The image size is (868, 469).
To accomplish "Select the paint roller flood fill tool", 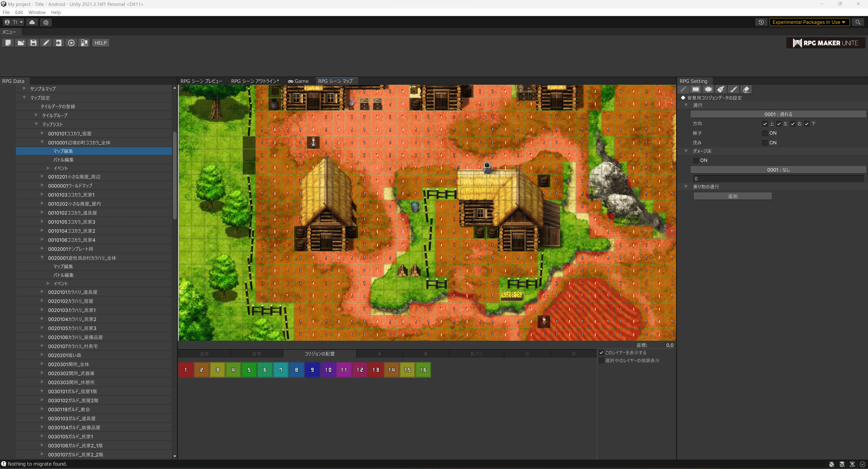I will [x=721, y=90].
